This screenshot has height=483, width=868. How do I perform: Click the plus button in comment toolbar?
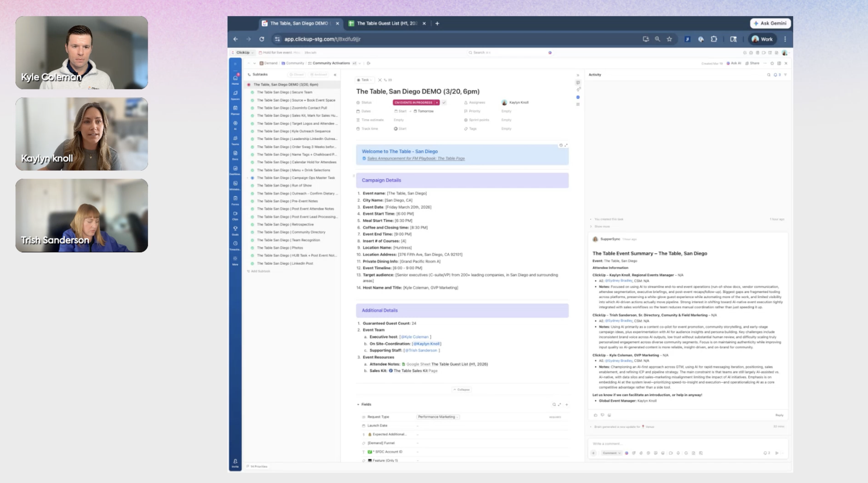(593, 453)
